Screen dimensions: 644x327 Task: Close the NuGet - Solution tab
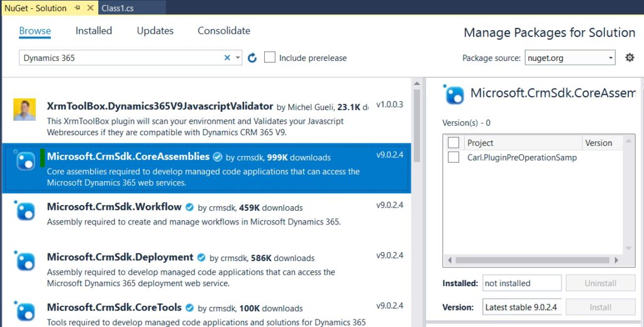click(91, 8)
